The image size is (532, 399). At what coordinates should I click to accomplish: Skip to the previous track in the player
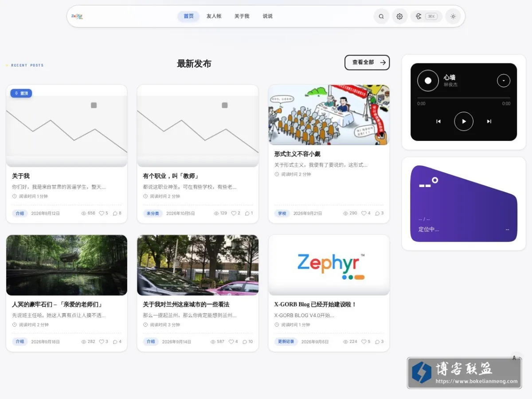point(438,121)
